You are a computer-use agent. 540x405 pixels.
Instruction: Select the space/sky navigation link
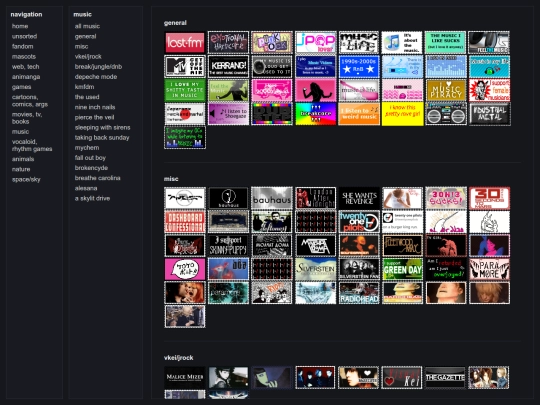tap(26, 179)
